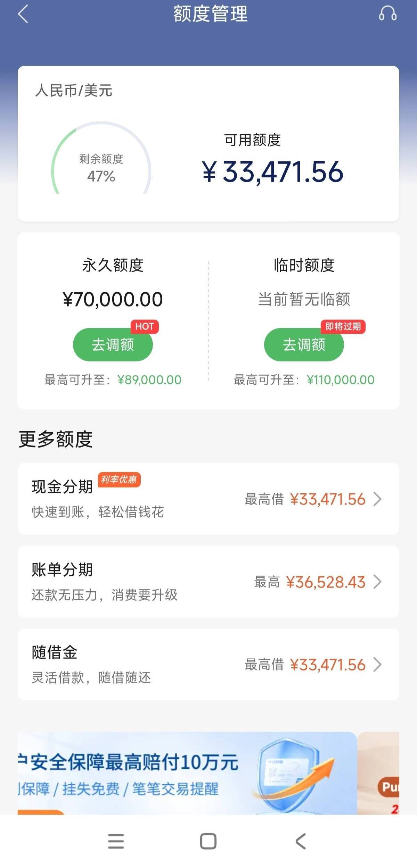Tap the HOT badge on permanent limit
Viewport: 417px width, 868px height.
click(145, 326)
